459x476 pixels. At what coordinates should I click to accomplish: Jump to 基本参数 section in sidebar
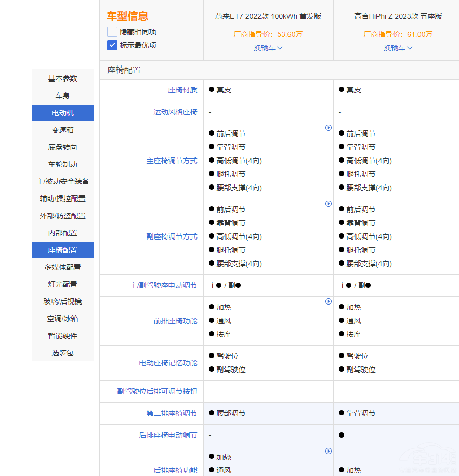click(x=63, y=78)
